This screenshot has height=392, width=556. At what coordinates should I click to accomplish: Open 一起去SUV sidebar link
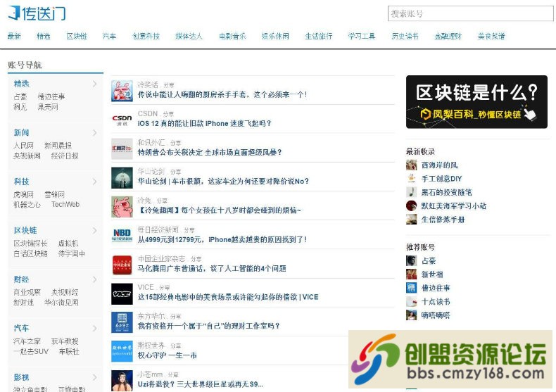point(31,352)
